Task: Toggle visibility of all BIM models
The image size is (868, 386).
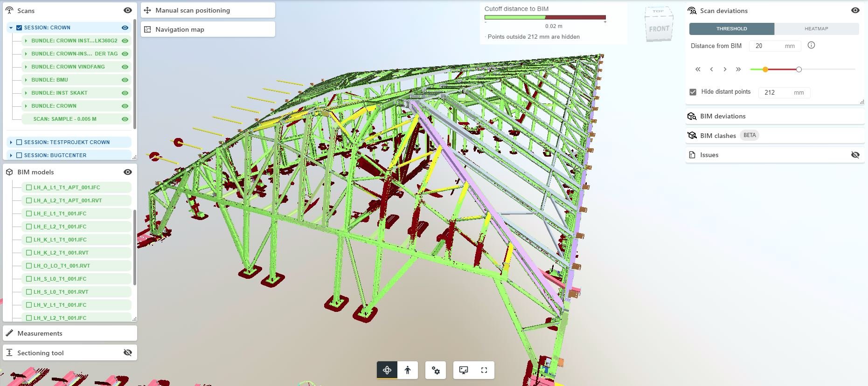Action: [128, 172]
